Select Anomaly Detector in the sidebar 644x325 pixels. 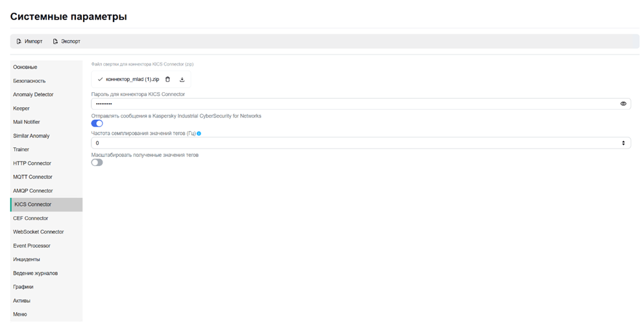(33, 95)
